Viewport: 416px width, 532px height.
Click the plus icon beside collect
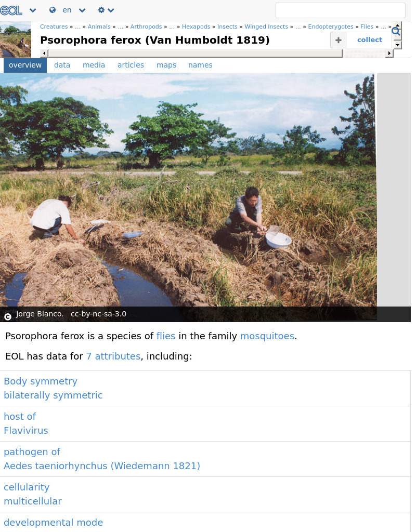[338, 40]
